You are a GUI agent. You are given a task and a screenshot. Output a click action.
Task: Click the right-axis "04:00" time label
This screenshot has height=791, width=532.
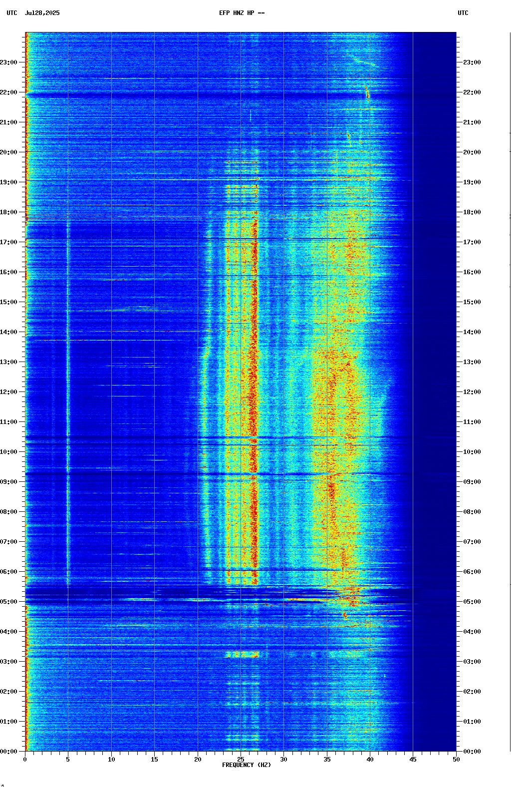472,632
